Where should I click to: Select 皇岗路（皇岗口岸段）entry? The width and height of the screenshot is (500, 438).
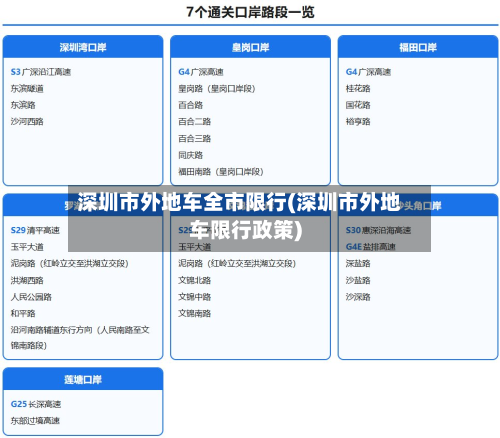(217, 88)
